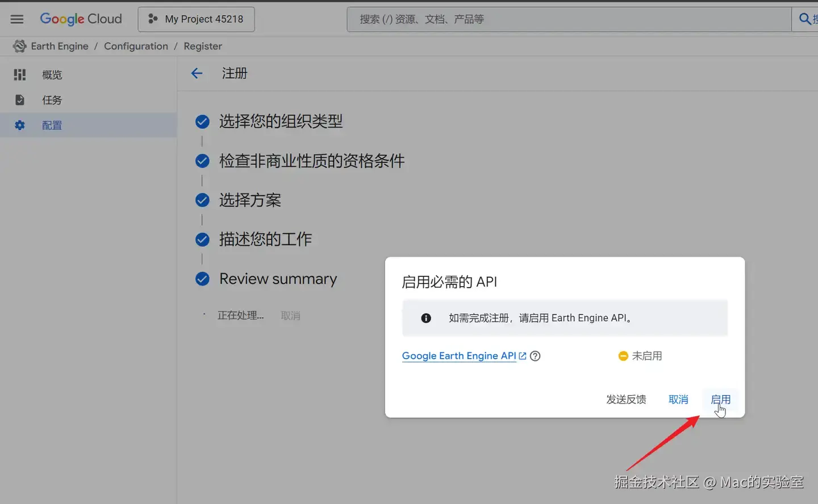This screenshot has height=504, width=818.
Task: Open the 概览 sidebar item
Action: click(88, 74)
